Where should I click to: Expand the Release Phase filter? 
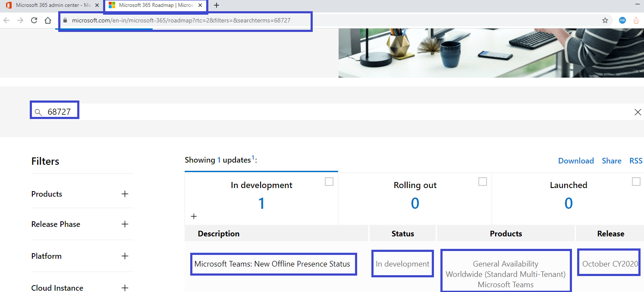125,224
